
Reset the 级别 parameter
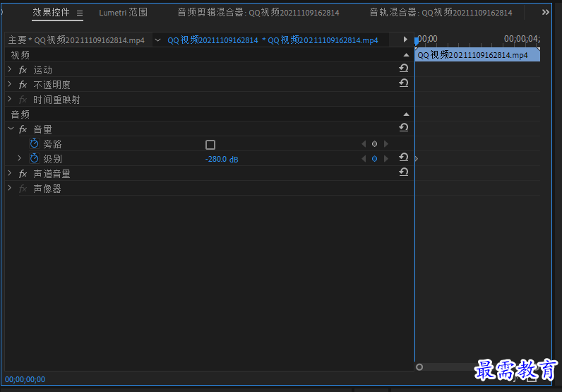(x=404, y=157)
